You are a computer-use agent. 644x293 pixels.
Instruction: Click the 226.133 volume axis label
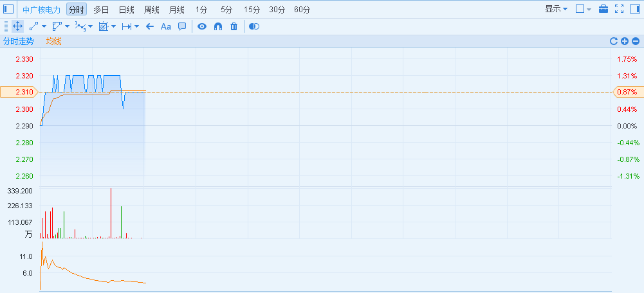coord(21,206)
